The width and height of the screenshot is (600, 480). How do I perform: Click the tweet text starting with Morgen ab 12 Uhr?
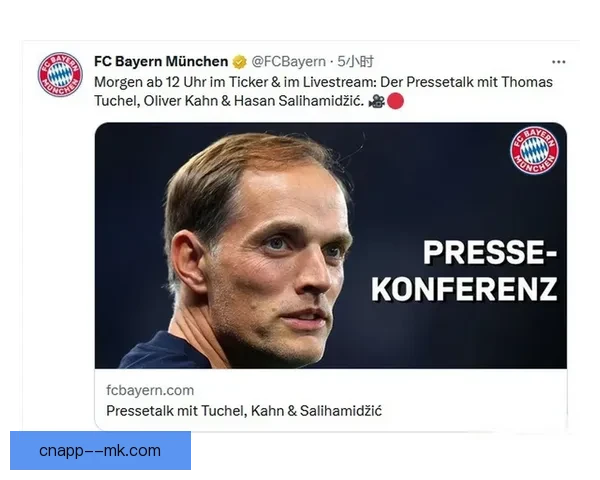tap(323, 91)
